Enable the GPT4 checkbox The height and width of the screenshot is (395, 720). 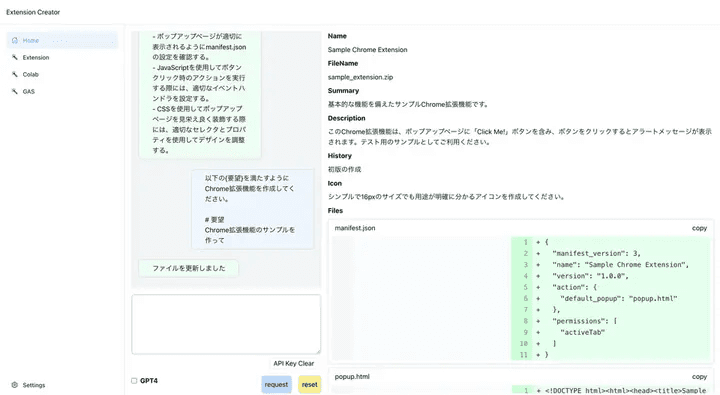tap(134, 381)
